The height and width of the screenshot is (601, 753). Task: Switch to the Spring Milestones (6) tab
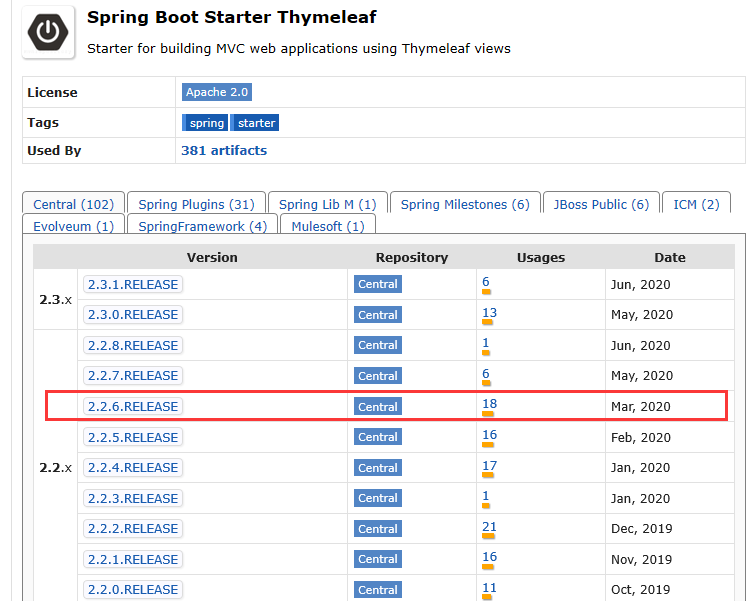click(465, 204)
